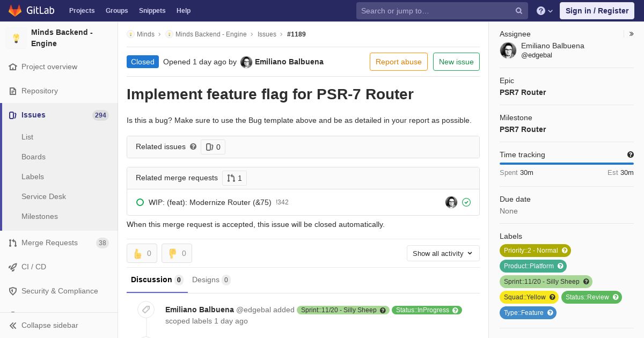Image resolution: width=644 pixels, height=338 pixels.
Task: Click the Status::Review label help icon
Action: coord(616,297)
